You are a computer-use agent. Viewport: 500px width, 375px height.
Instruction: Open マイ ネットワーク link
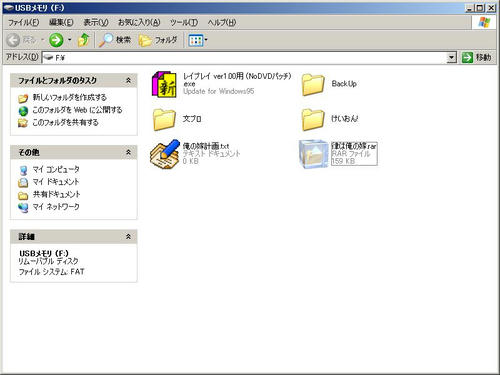[x=56, y=207]
